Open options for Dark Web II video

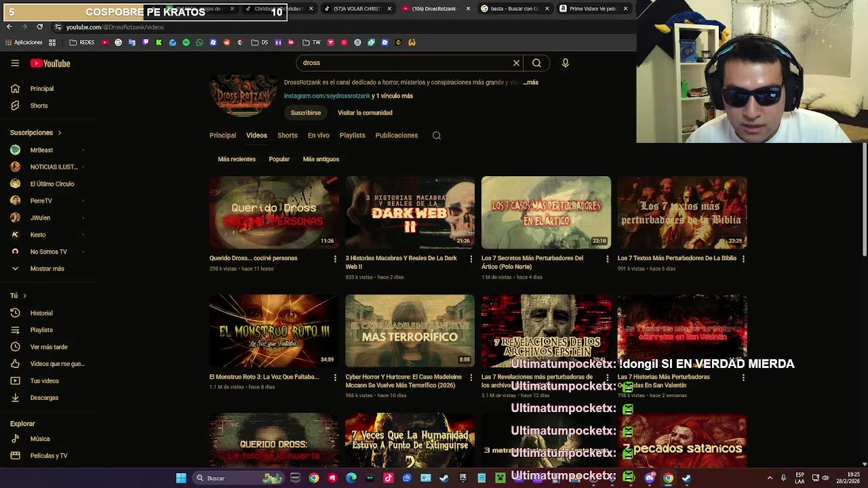(471, 259)
